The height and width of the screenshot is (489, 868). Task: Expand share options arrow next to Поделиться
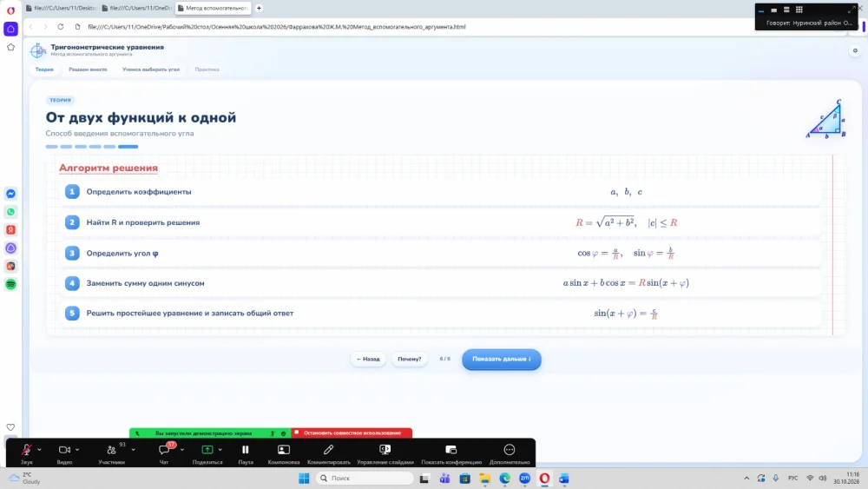tap(220, 450)
